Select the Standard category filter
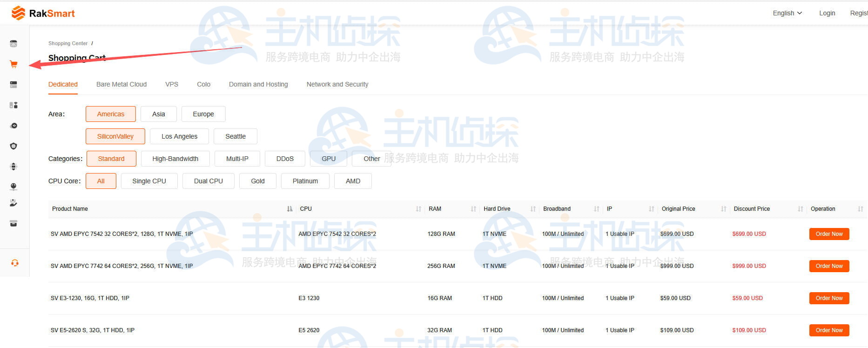Image resolution: width=868 pixels, height=348 pixels. [x=111, y=159]
